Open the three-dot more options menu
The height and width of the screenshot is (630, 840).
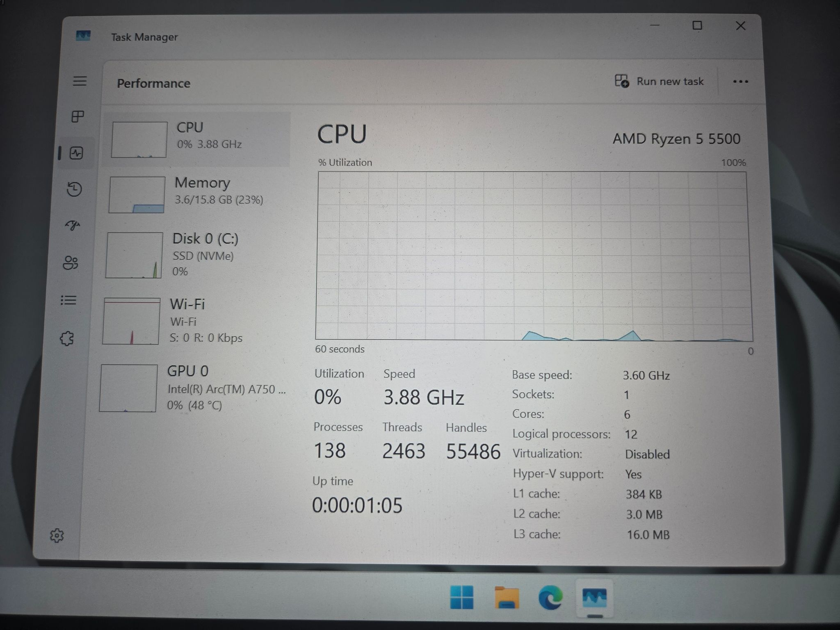click(x=740, y=82)
